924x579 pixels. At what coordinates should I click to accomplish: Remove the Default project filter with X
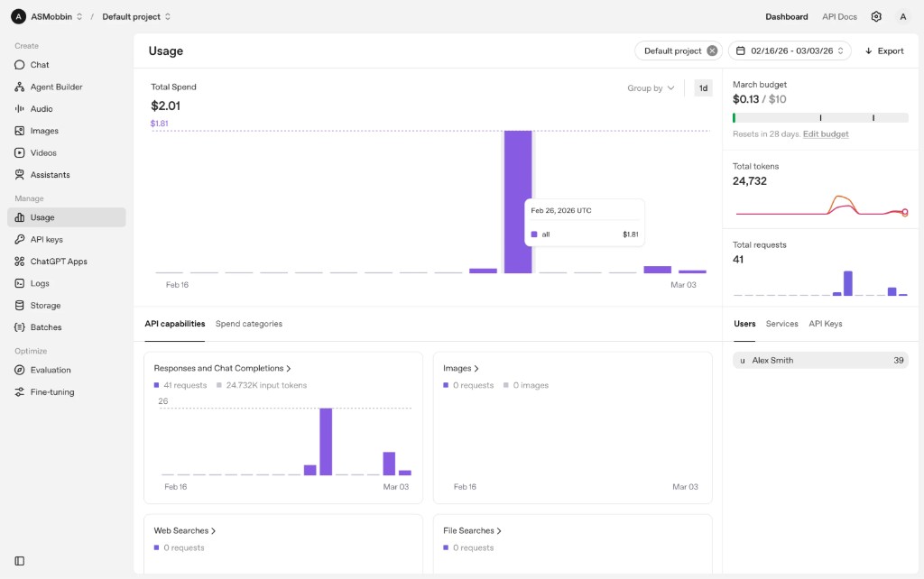click(712, 51)
